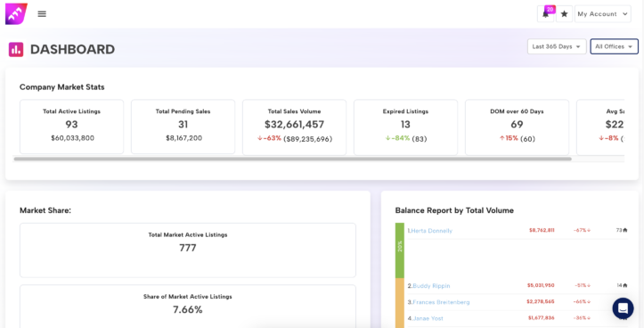The height and width of the screenshot is (328, 644).
Task: Open Janae Yost agent link
Action: (x=428, y=318)
